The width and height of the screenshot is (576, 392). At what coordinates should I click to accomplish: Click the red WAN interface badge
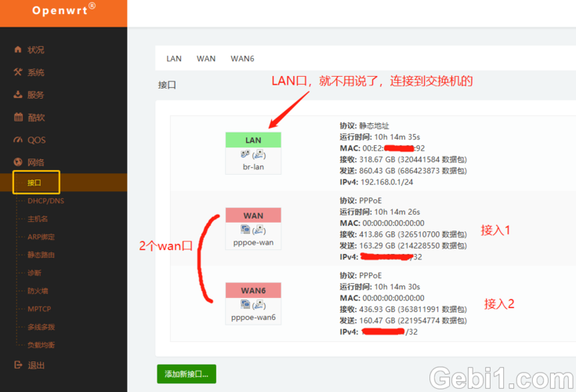click(253, 216)
